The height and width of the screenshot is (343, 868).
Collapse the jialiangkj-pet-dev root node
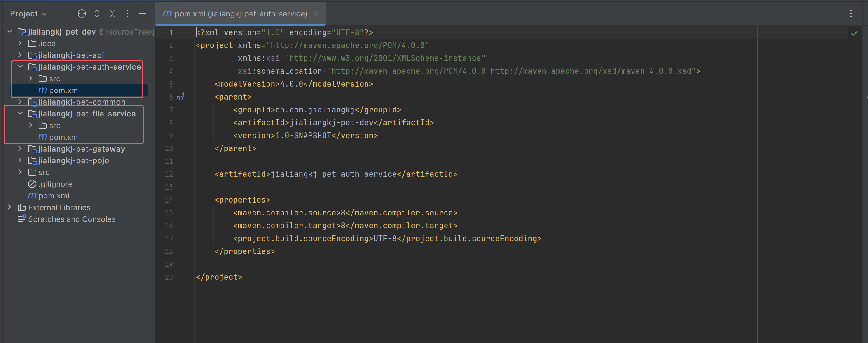click(10, 32)
